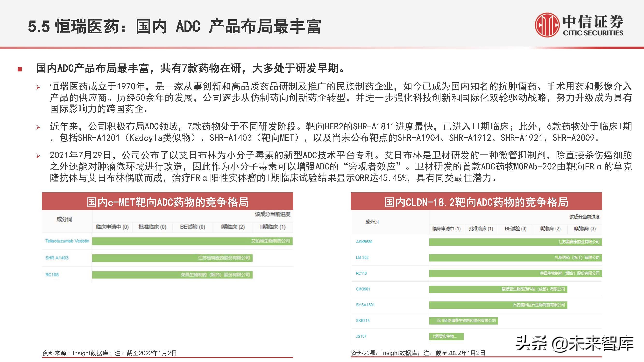Click the paragraph beginning '2021年7月29日'
Image resolution: width=644 pixels, height=362 pixels.
340,166
